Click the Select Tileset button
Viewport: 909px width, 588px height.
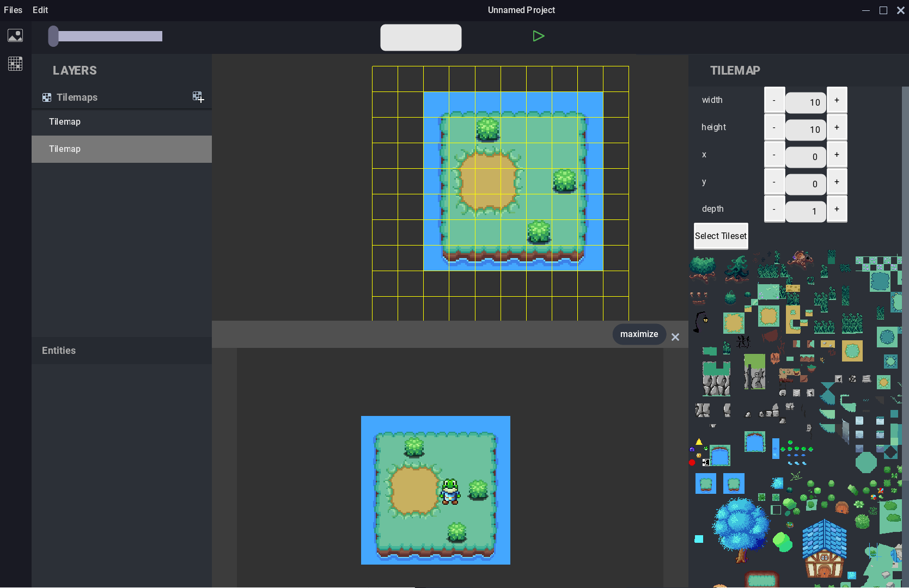721,236
